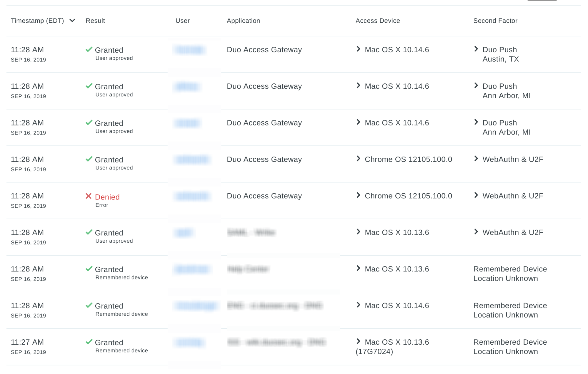Expand Access Device in the Austin, TX row

coord(358,49)
